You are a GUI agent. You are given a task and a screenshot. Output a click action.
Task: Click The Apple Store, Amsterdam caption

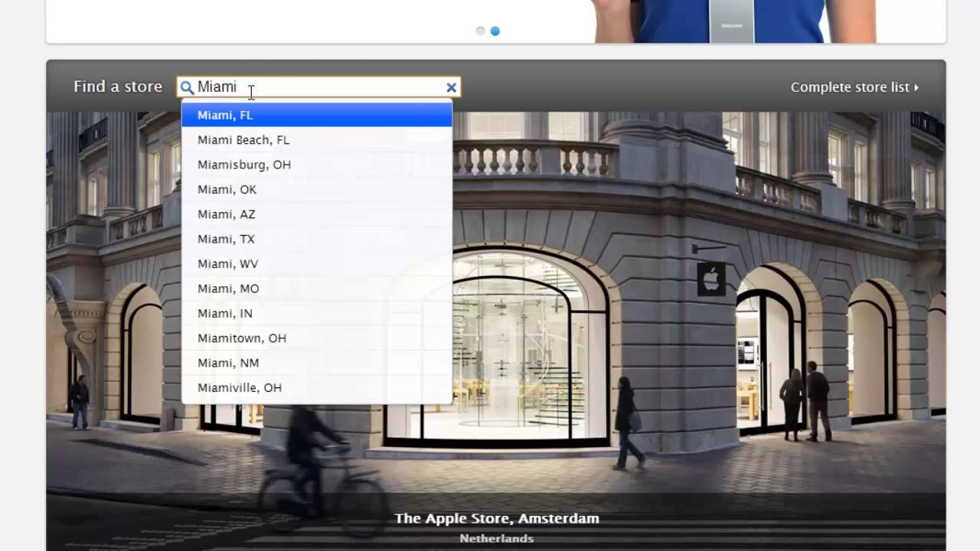(x=497, y=518)
